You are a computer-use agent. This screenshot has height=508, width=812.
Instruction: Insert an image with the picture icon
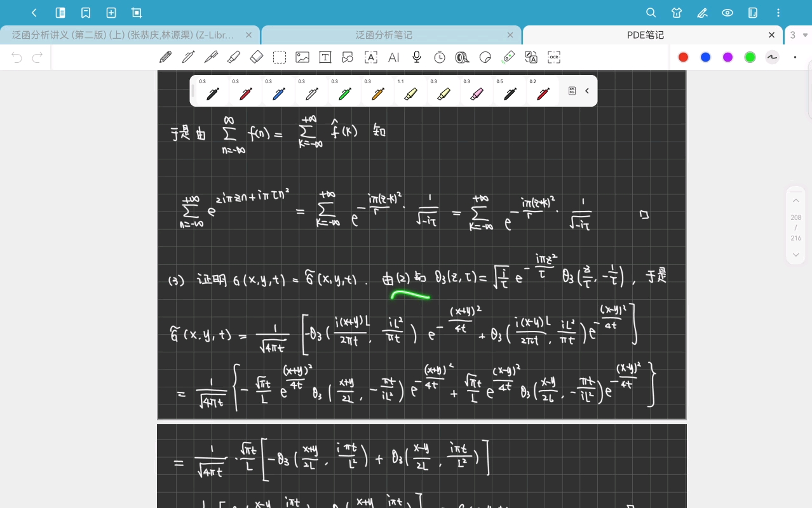tap(302, 57)
